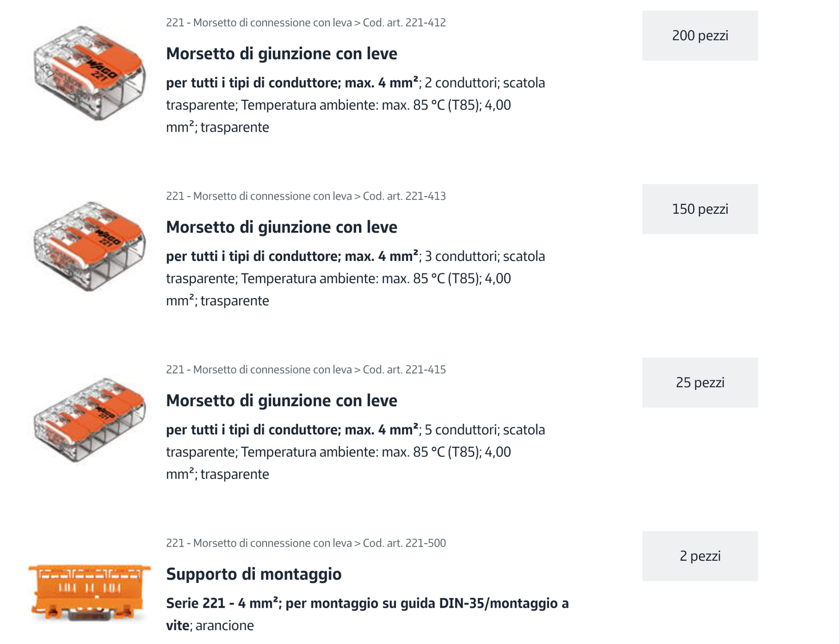Select the 5-conductor 221-415 connector image
The image size is (840, 644).
point(90,420)
